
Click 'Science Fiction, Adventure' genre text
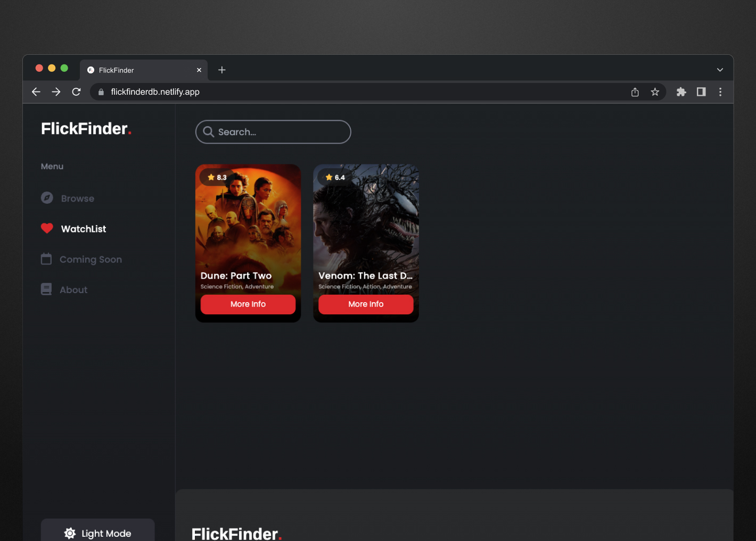pos(237,287)
